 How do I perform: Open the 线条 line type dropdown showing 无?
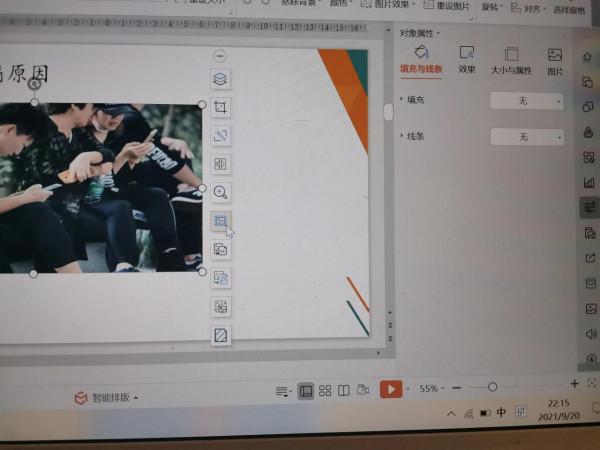[x=527, y=137]
